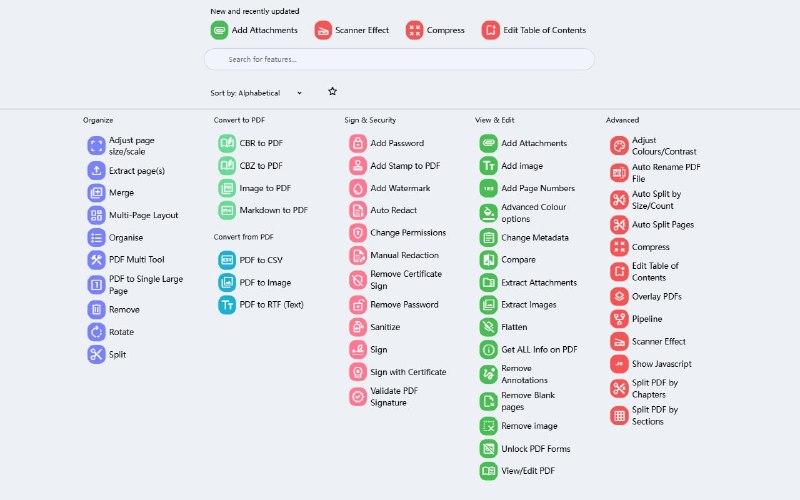
Task: Click the PDF to CSV icon
Action: (x=227, y=260)
